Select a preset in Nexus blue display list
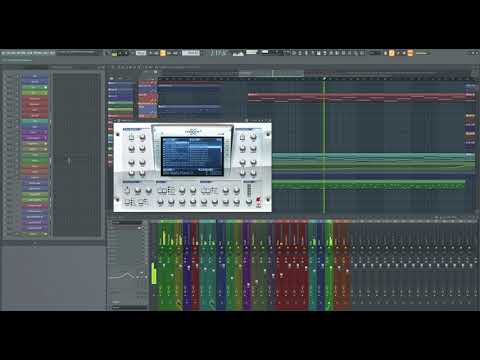 coord(192,156)
